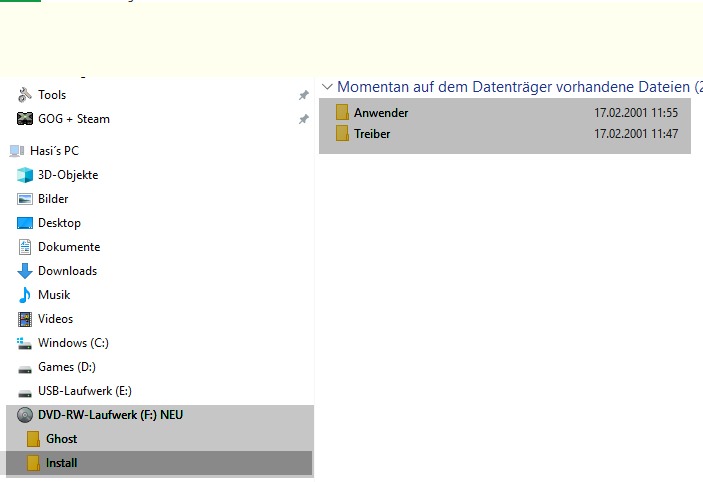Open the Tools quick access entry
Screen dimensions: 703x482
52,95
